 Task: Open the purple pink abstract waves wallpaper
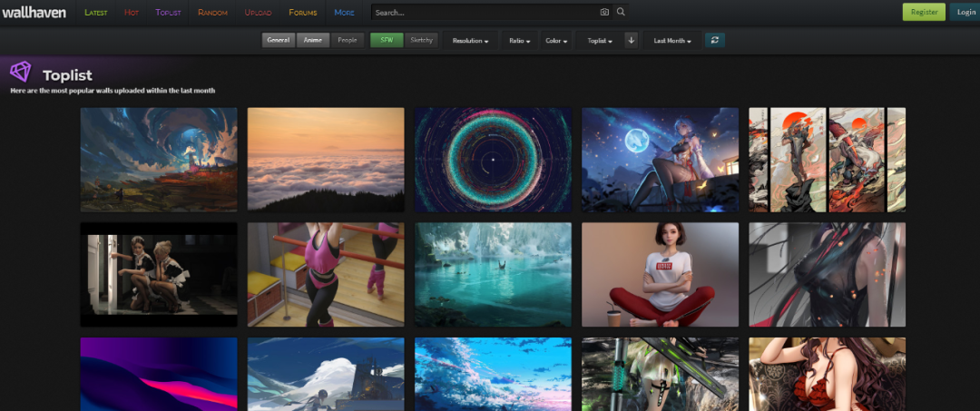(159, 374)
